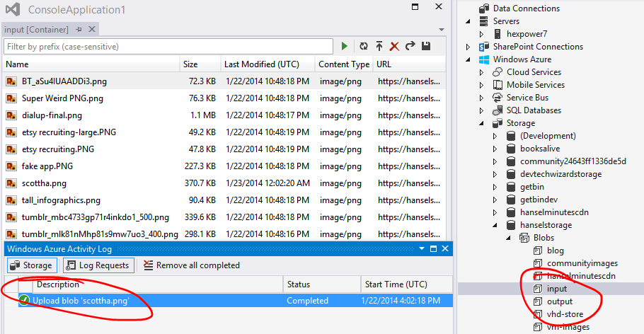Expand the hexpower7 server node
Viewport: 644px width, 334px height.
click(482, 34)
